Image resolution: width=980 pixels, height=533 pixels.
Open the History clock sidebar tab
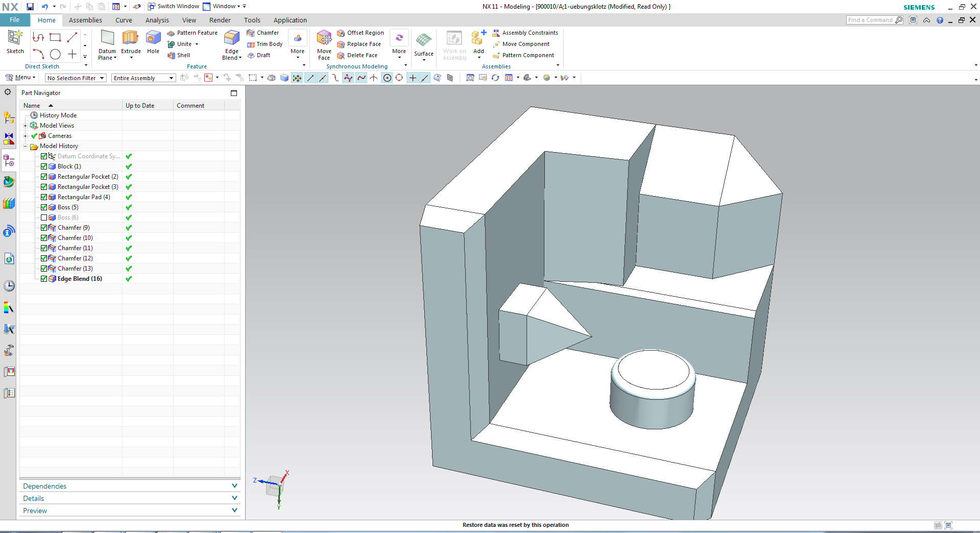[9, 286]
